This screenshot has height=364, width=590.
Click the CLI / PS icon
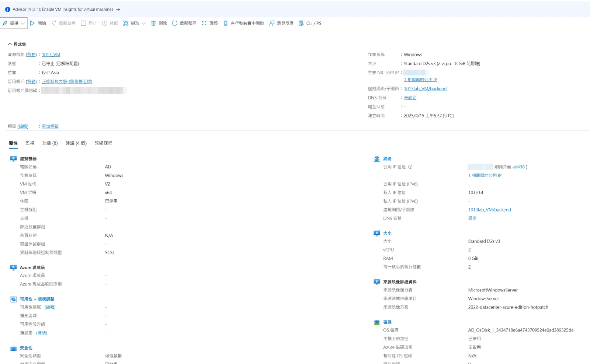(301, 23)
